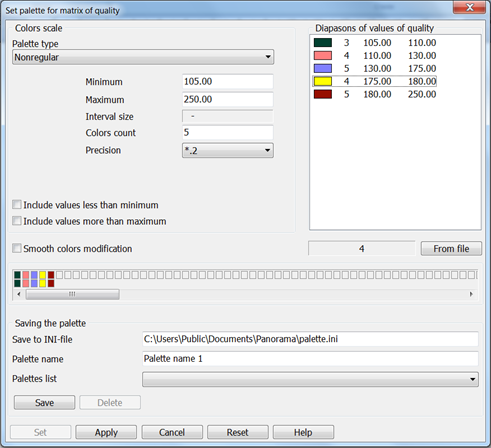Expand the Precision dropdown
The height and width of the screenshot is (448, 491).
click(x=228, y=150)
